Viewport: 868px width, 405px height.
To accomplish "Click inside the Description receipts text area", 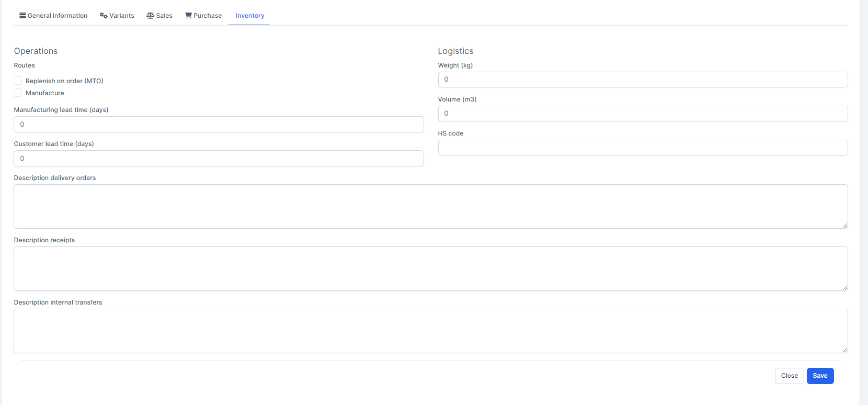I will [x=430, y=268].
